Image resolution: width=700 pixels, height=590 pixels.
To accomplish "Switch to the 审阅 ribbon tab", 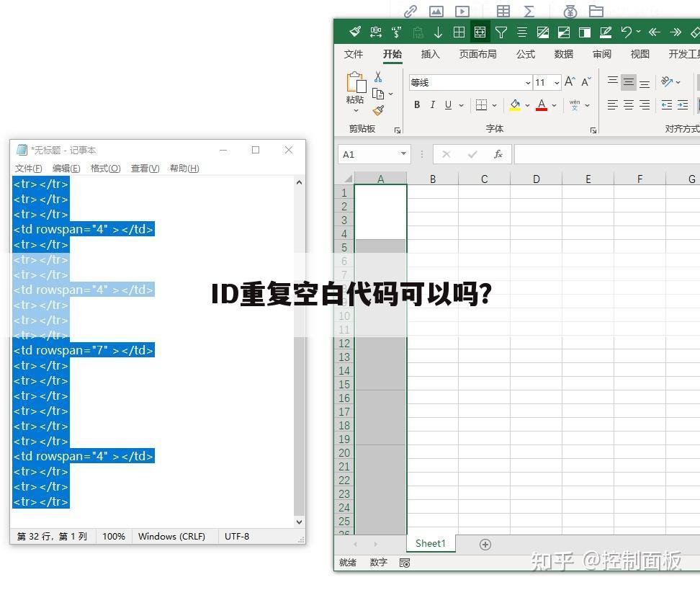I will pyautogui.click(x=602, y=55).
